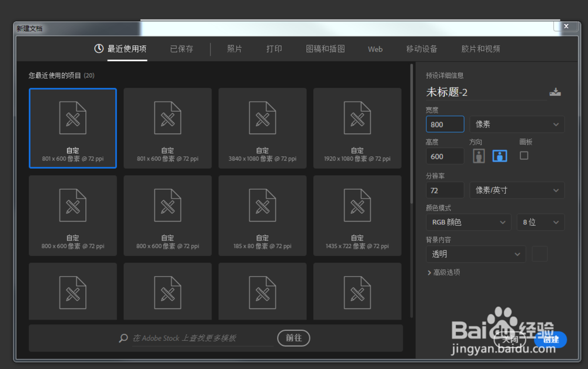This screenshot has width=588, height=369.
Task: Open the 胶片和视频 category tab
Action: (482, 49)
